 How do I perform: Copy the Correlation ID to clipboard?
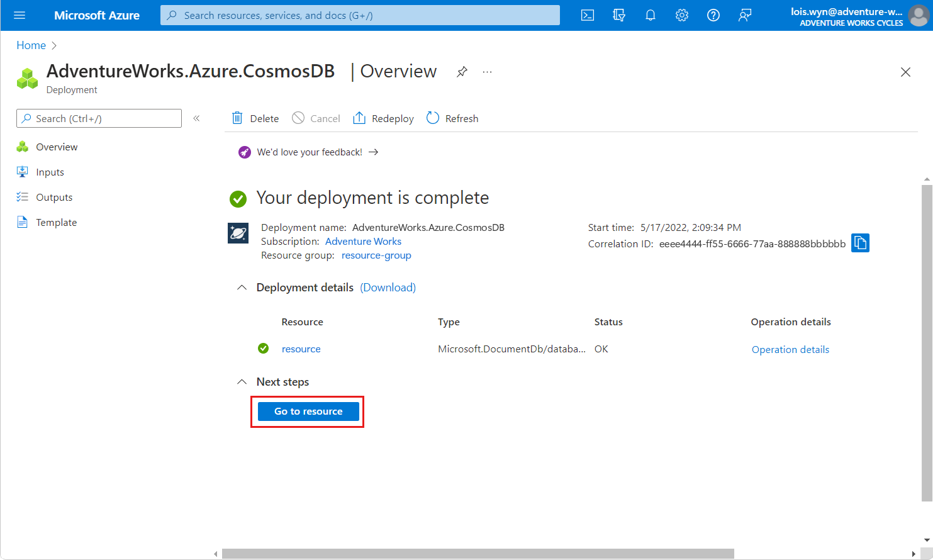[x=860, y=243]
